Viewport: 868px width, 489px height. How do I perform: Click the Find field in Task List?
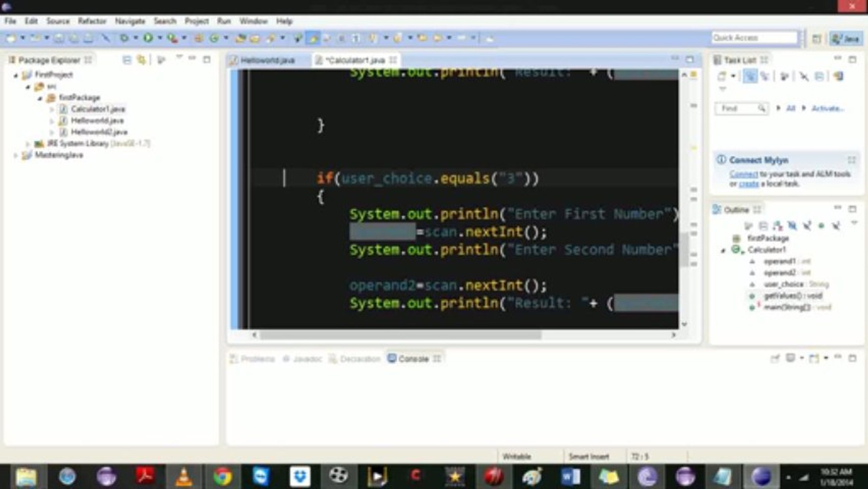(x=740, y=109)
